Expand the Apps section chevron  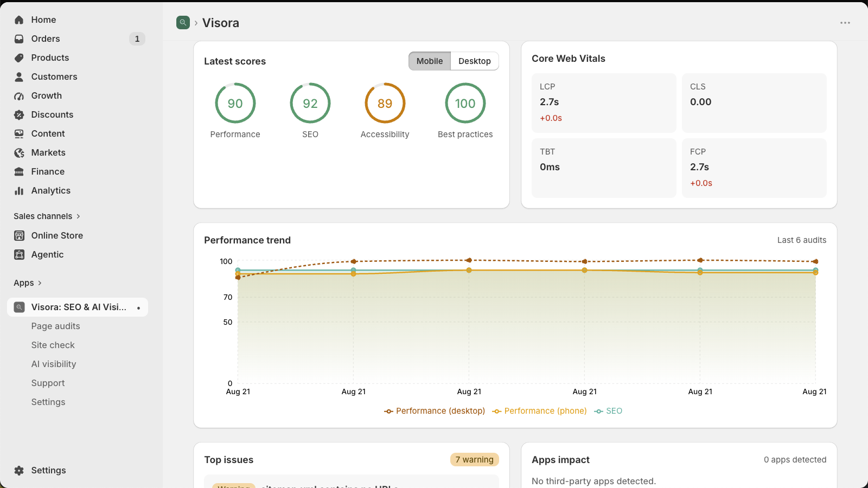tap(40, 283)
